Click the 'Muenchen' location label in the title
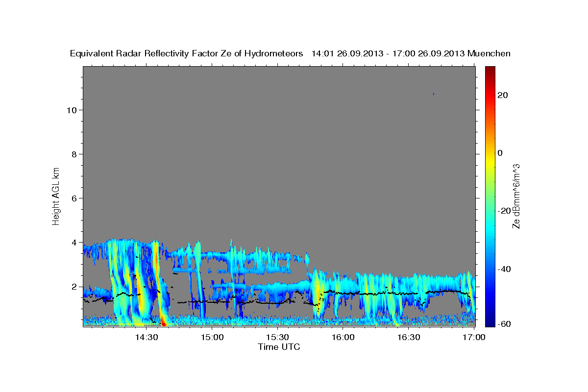Screen dimensions: 588x392 click(489, 53)
